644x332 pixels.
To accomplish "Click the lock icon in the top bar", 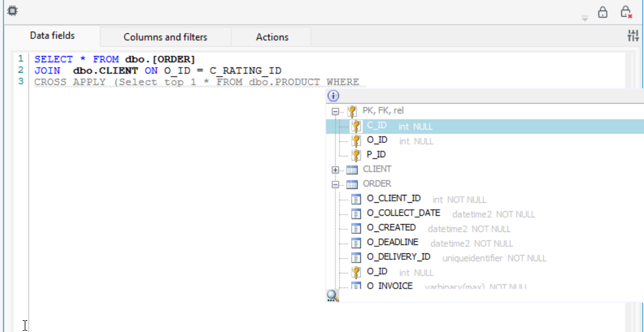I will point(602,12).
